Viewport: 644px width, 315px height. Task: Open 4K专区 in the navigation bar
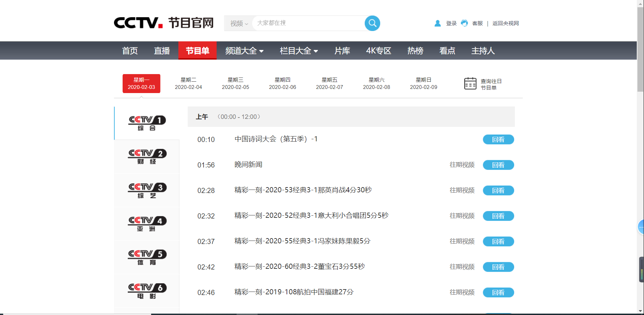coord(378,51)
